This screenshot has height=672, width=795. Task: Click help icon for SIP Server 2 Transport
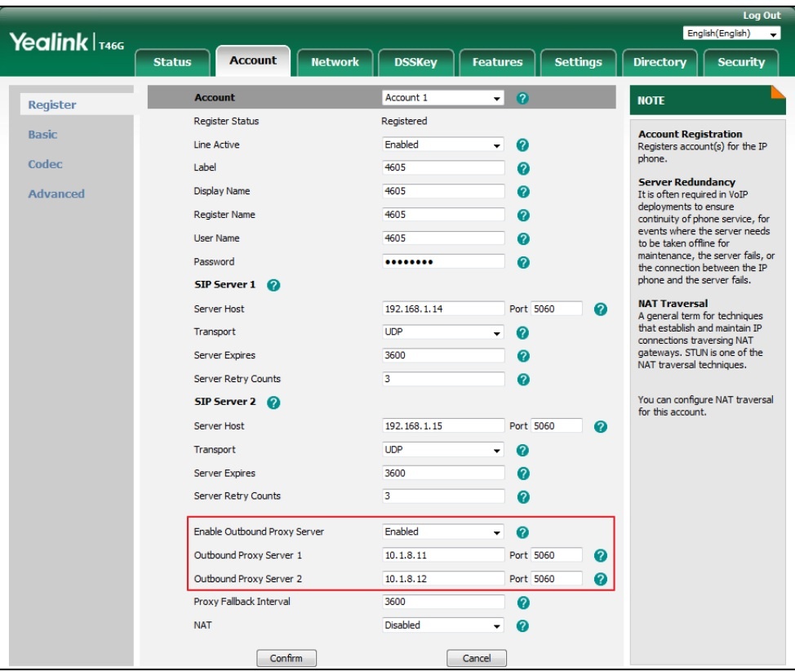522,451
